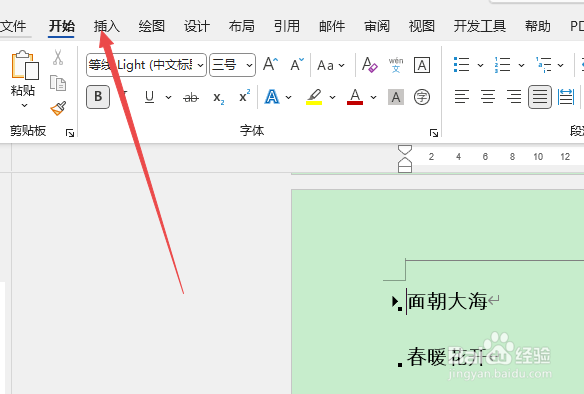Open the Font dialog launcher
Image resolution: width=584 pixels, height=394 pixels.
pyautogui.click(x=434, y=133)
